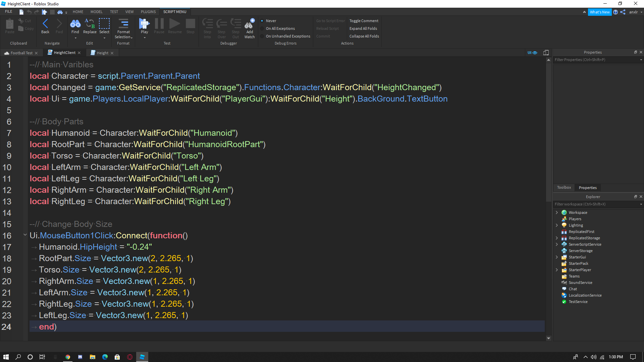This screenshot has width=644, height=362.
Task: Open the PLUGINS ribbon tab
Action: pyautogui.click(x=148, y=12)
